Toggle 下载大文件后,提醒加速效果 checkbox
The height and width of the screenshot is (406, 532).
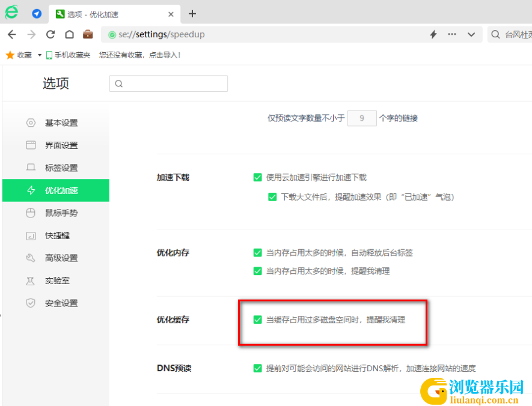(x=272, y=197)
